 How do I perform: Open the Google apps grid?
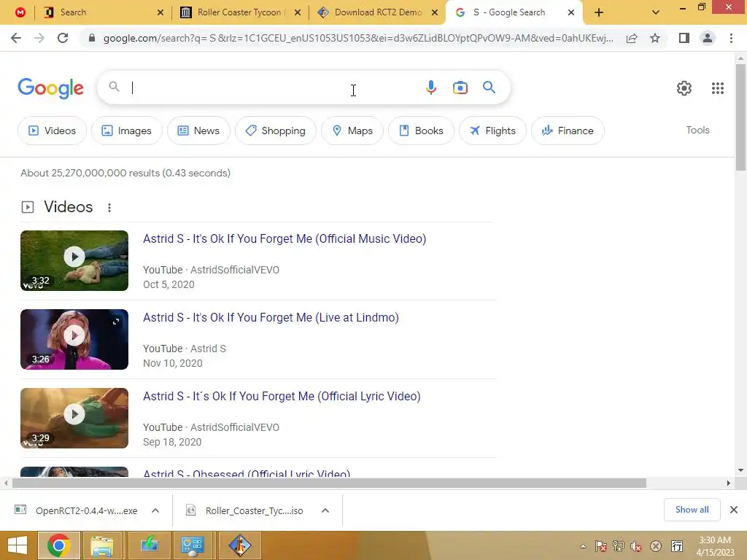(718, 88)
